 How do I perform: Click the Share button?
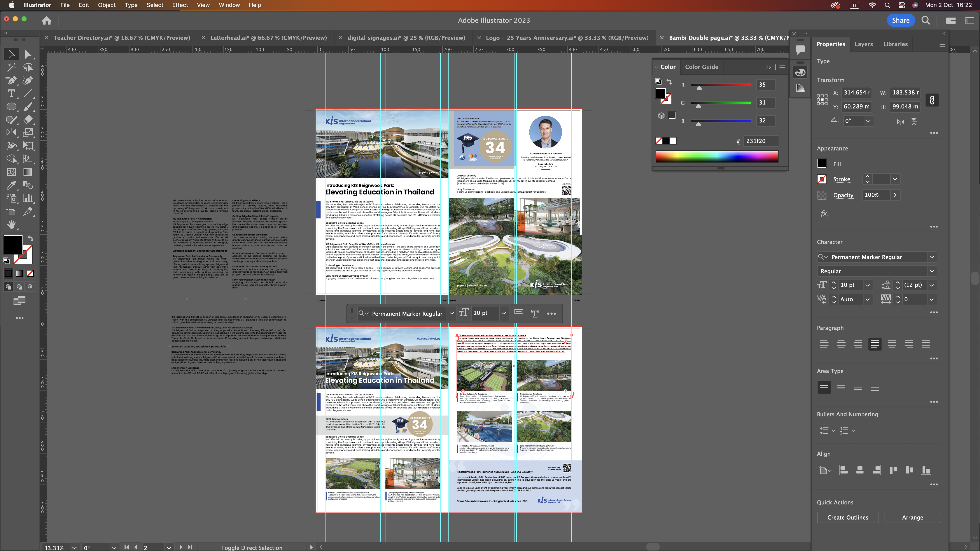point(901,21)
